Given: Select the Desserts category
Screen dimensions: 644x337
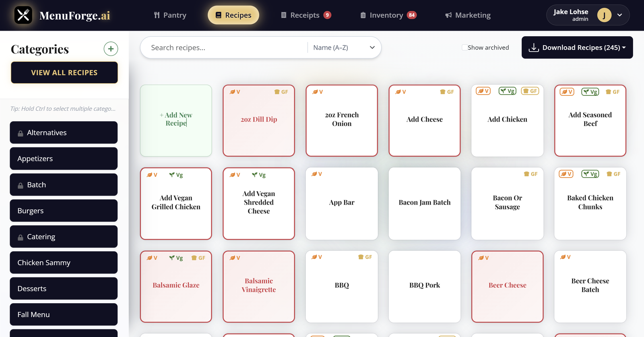Looking at the screenshot, I should click(x=64, y=289).
